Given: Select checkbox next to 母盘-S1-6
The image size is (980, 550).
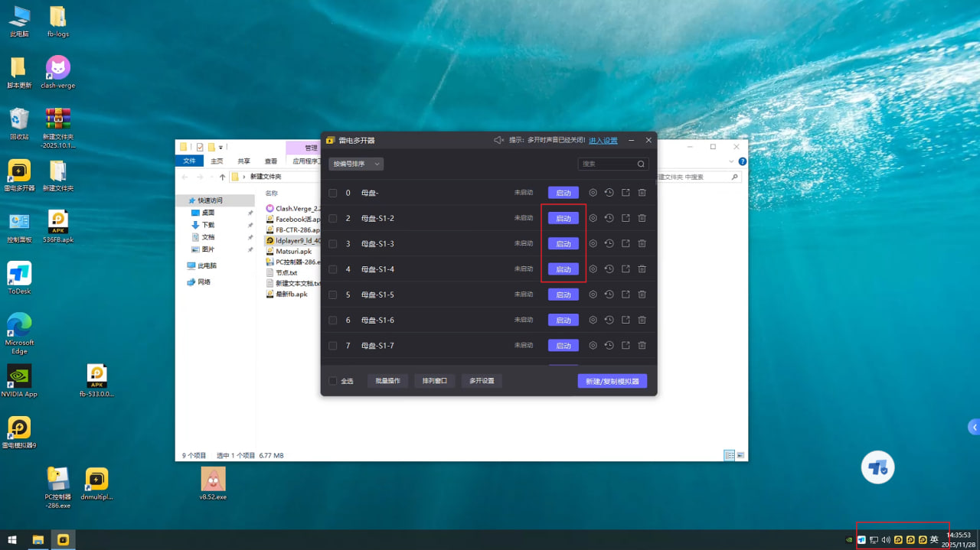Looking at the screenshot, I should (x=333, y=320).
